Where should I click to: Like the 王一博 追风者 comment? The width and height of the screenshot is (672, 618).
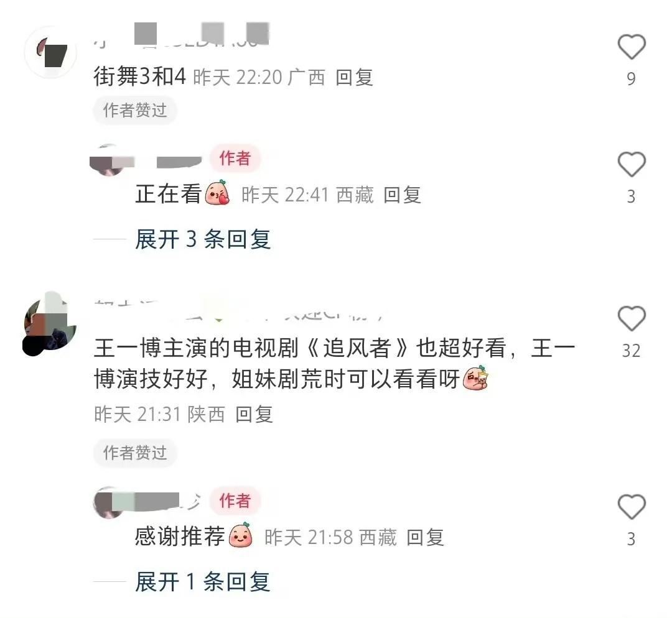click(x=632, y=318)
